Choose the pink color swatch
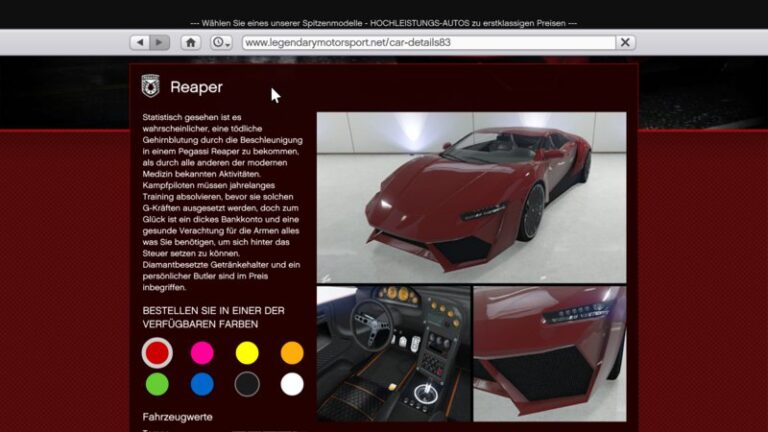This screenshot has width=768, height=432. click(202, 352)
